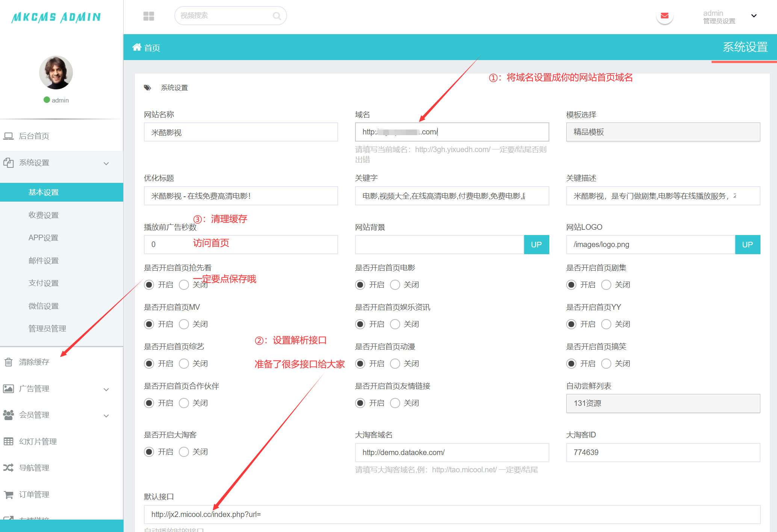Click the shopping cart icon for 订单管理
Screen dimensions: 777x532
[8, 494]
